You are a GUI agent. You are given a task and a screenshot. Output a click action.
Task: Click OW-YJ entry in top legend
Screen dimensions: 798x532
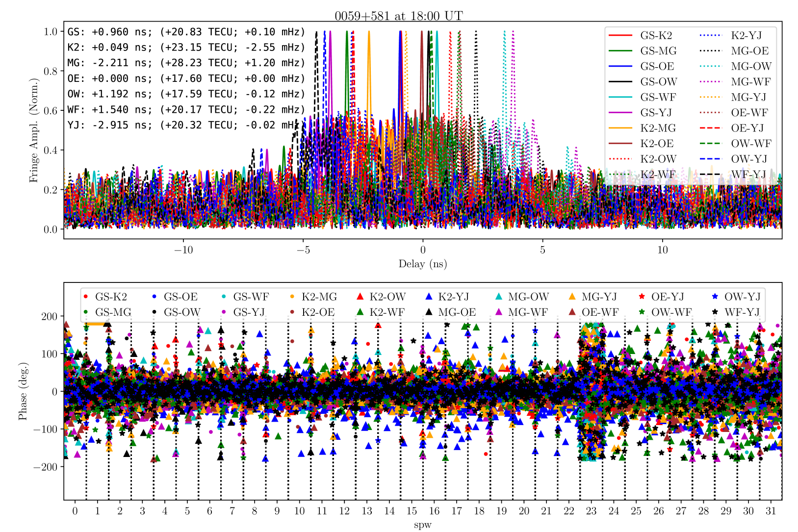pyautogui.click(x=734, y=159)
